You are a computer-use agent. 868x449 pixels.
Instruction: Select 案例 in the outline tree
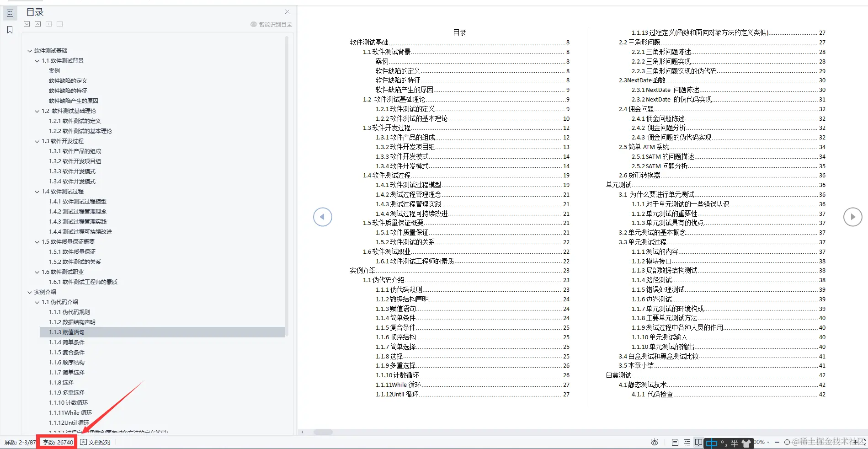[54, 71]
